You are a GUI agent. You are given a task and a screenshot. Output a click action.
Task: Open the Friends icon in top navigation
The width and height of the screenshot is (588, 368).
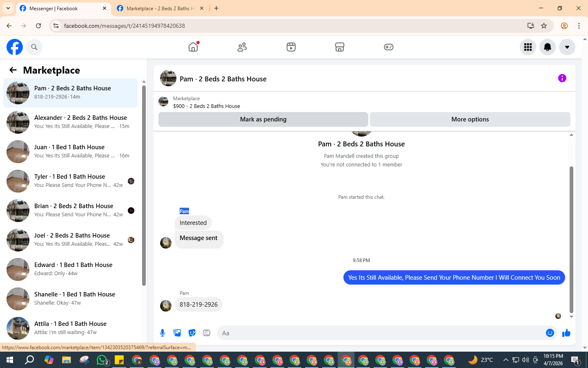point(242,47)
